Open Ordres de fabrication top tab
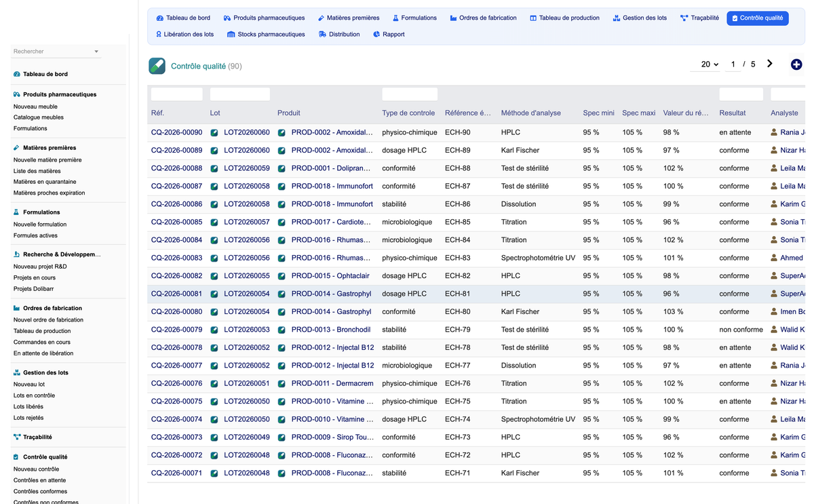The image size is (814, 504). click(x=483, y=18)
